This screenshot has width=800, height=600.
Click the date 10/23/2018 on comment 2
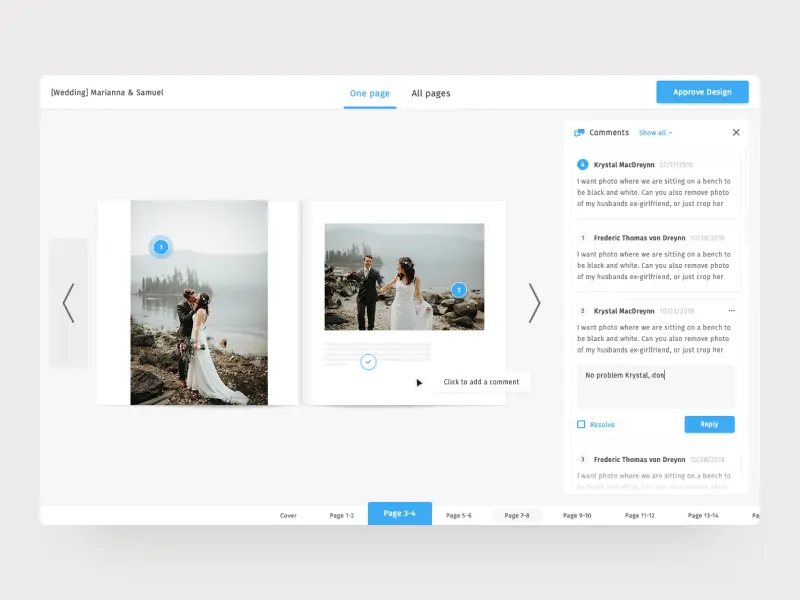(677, 311)
